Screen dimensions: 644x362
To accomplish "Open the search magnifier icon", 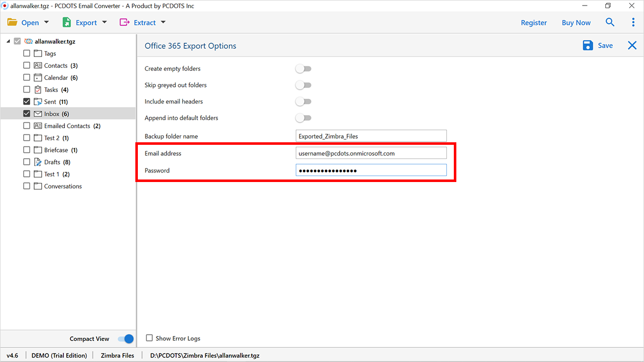I will [x=610, y=22].
